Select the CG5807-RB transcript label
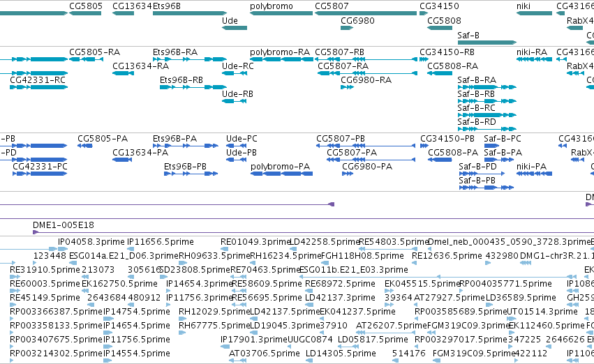Image resolution: width=594 pixels, height=364 pixels. pyautogui.click(x=339, y=52)
